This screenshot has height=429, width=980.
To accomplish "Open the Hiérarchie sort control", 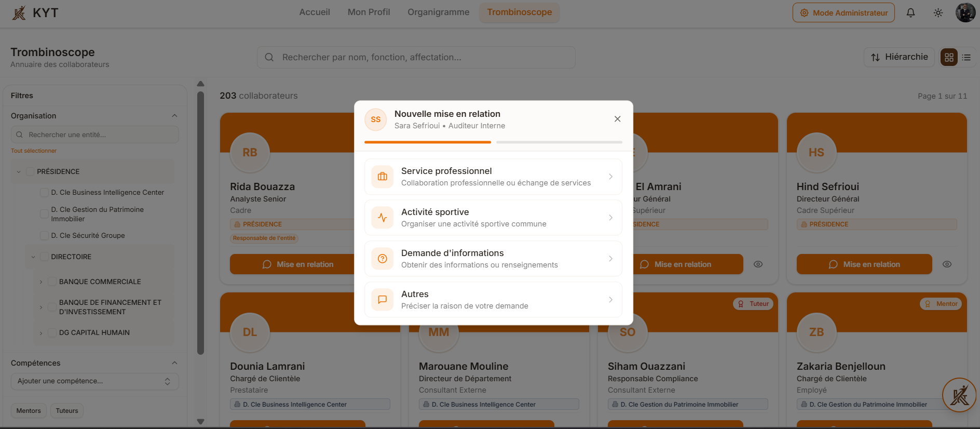I will [899, 57].
